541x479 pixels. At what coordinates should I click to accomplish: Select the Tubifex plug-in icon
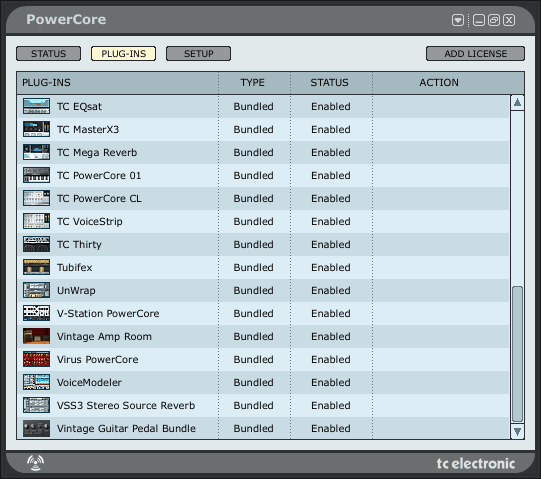36,267
